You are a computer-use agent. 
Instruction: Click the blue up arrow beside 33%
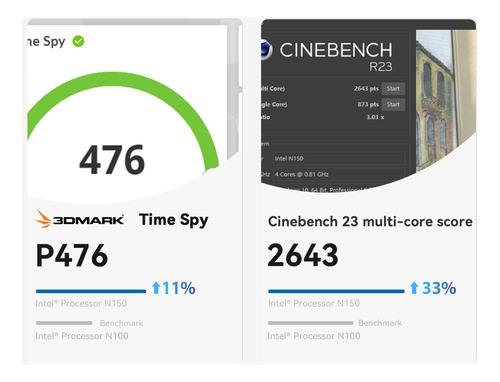(x=414, y=288)
